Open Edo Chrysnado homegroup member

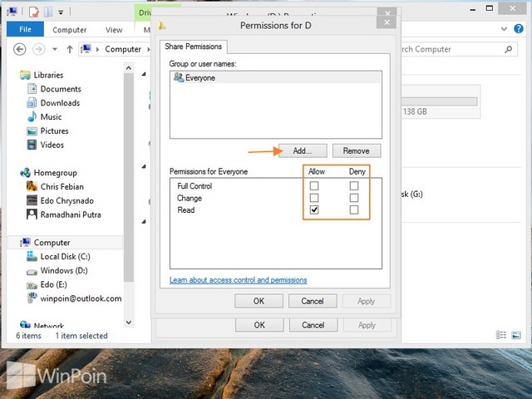(66, 200)
